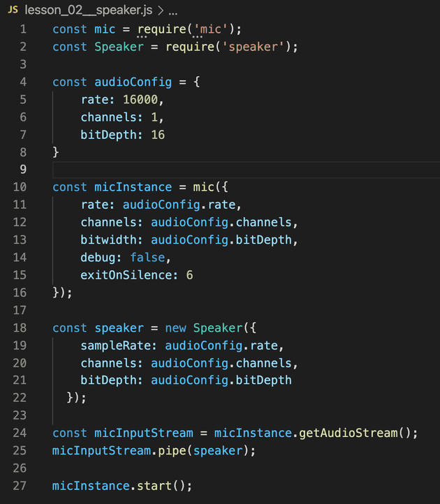Place cursor on empty line 9

coord(246,170)
